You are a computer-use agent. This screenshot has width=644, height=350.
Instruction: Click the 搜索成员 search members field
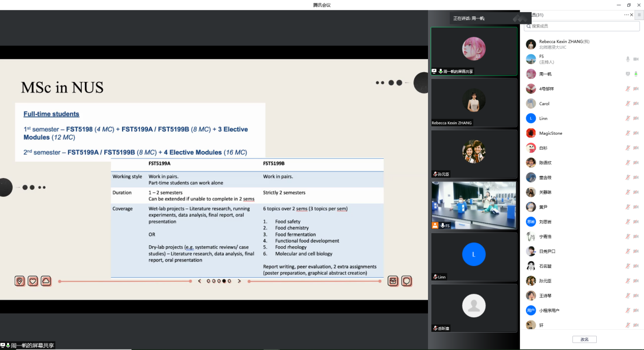pos(581,26)
